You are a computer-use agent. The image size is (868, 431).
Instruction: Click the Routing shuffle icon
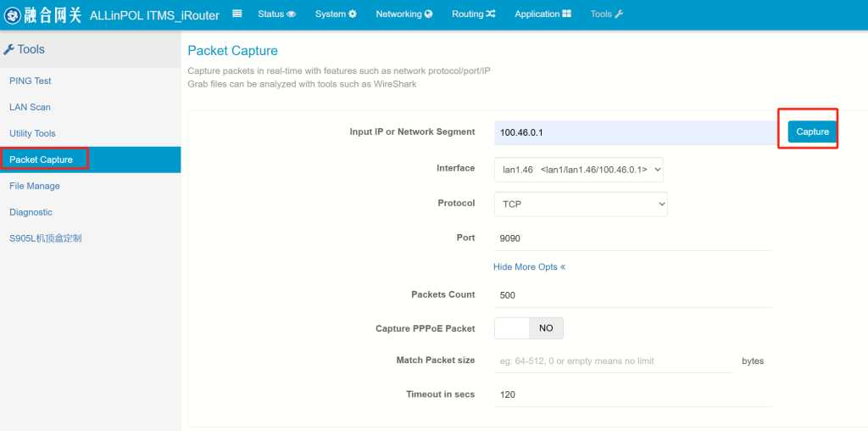coord(491,14)
